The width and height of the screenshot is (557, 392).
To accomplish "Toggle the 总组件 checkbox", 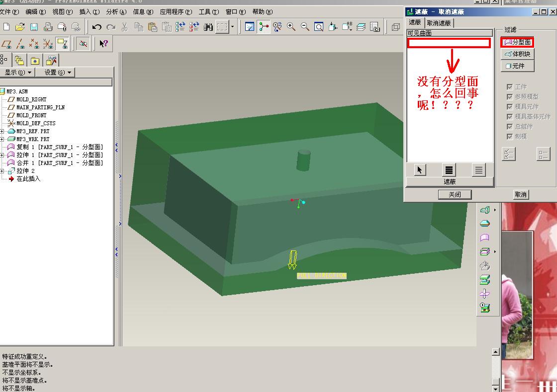I will pyautogui.click(x=510, y=127).
